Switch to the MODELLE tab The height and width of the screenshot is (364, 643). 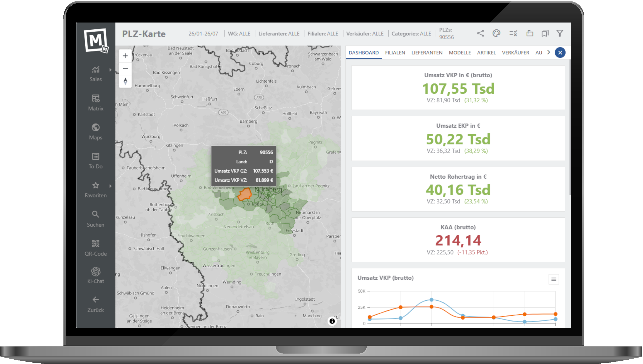pyautogui.click(x=460, y=53)
